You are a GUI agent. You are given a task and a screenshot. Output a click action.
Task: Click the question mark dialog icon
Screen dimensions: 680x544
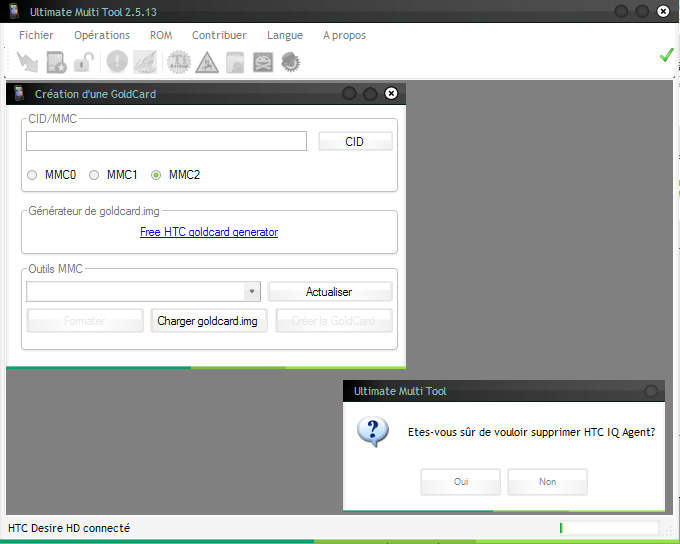coord(373,432)
